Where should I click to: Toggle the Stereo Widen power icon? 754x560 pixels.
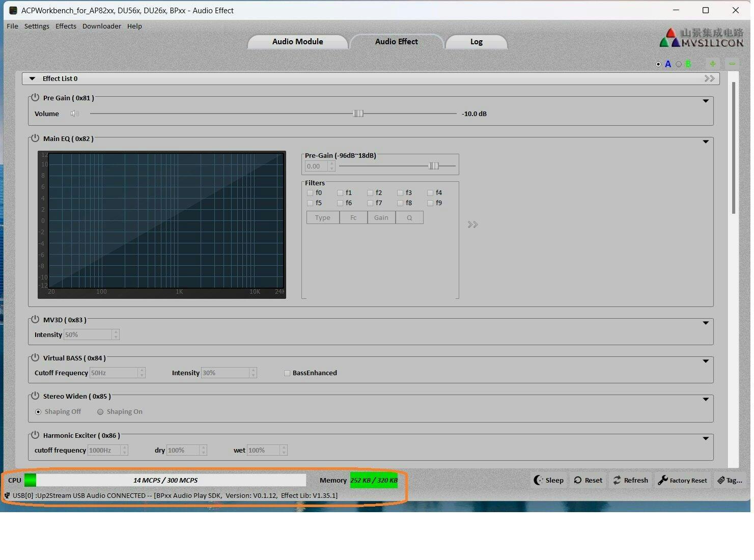tap(35, 396)
